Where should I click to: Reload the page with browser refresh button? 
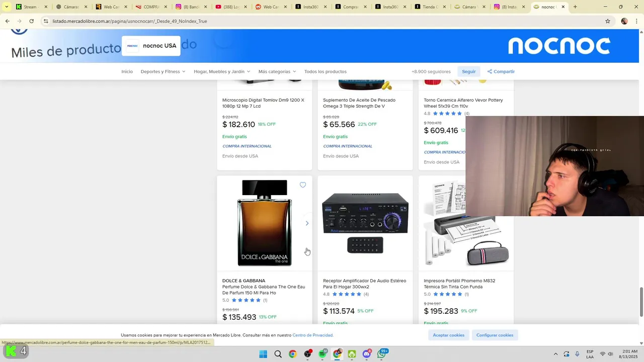tap(31, 21)
